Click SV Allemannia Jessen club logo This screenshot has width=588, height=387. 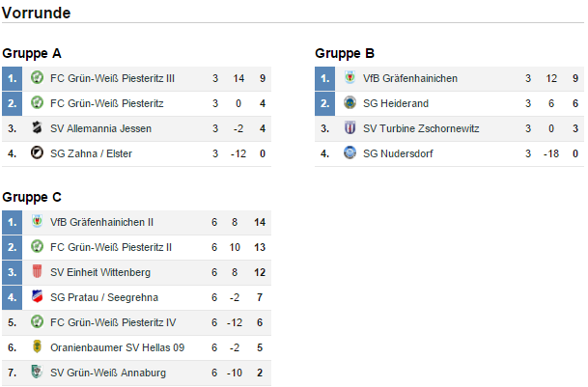pyautogui.click(x=37, y=128)
